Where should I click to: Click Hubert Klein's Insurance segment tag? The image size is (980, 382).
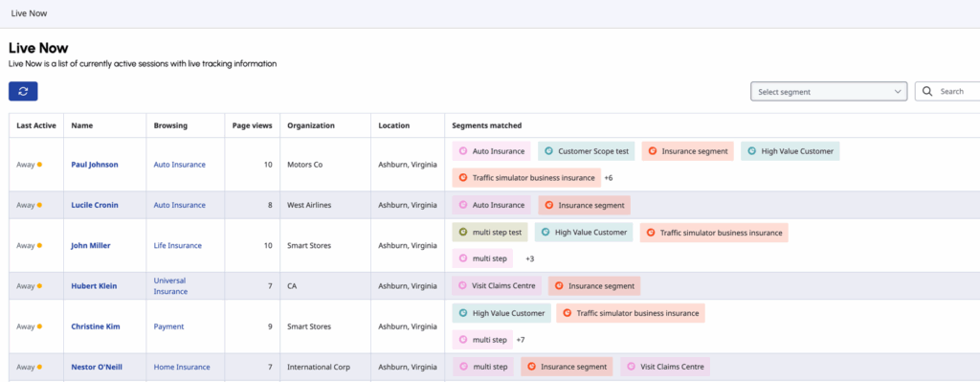[x=594, y=285]
